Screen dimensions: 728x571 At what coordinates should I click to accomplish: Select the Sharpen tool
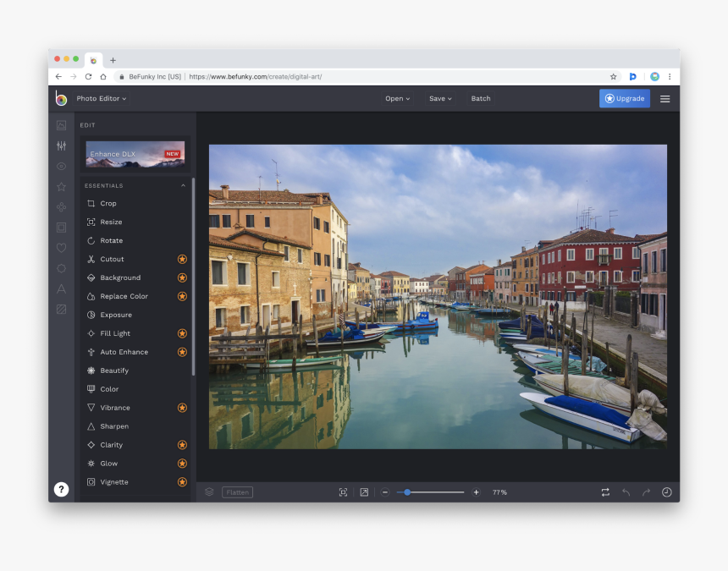coord(135,426)
